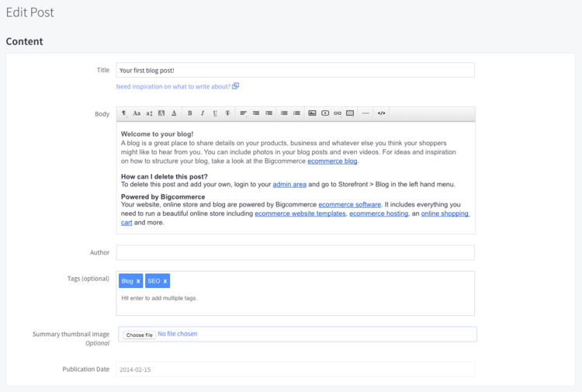Open the paragraph format dropdown
This screenshot has height=392, width=582.
point(124,113)
